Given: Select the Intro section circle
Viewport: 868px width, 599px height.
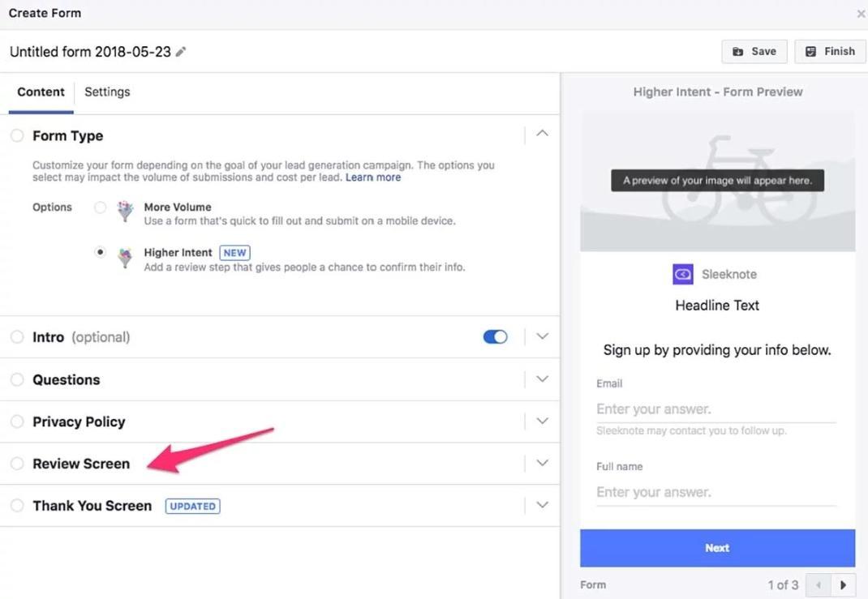Looking at the screenshot, I should click(x=17, y=337).
